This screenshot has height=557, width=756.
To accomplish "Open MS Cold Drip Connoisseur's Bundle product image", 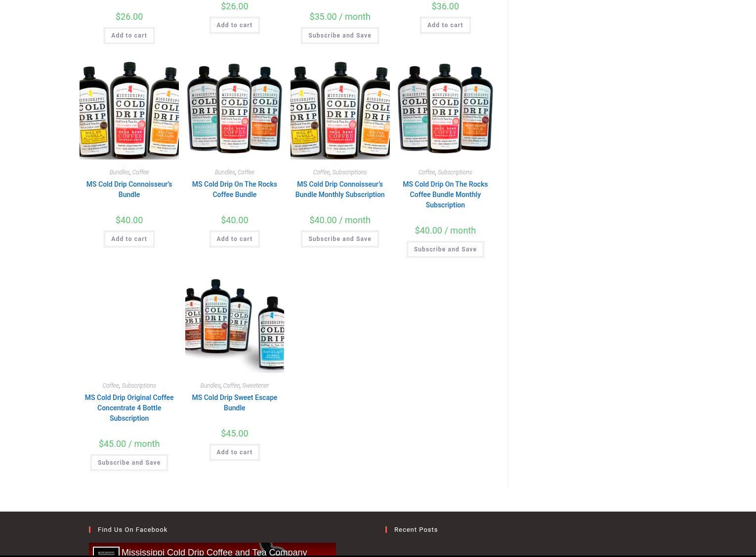I will (x=129, y=110).
